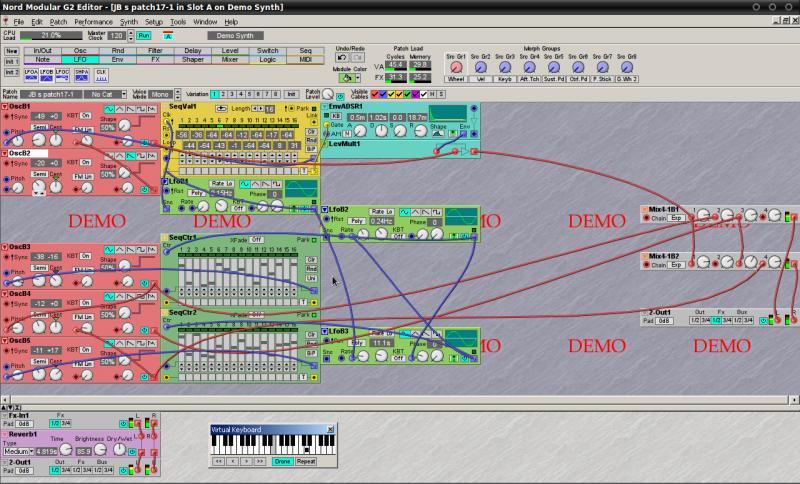Add the LFOA module from the toolbar
The width and height of the screenshot is (800, 484).
[x=31, y=75]
